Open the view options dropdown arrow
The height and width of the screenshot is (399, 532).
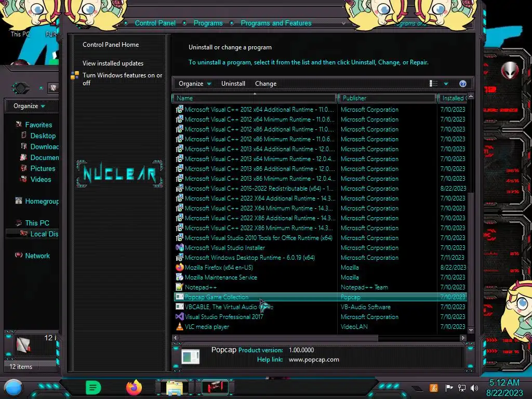coord(446,84)
